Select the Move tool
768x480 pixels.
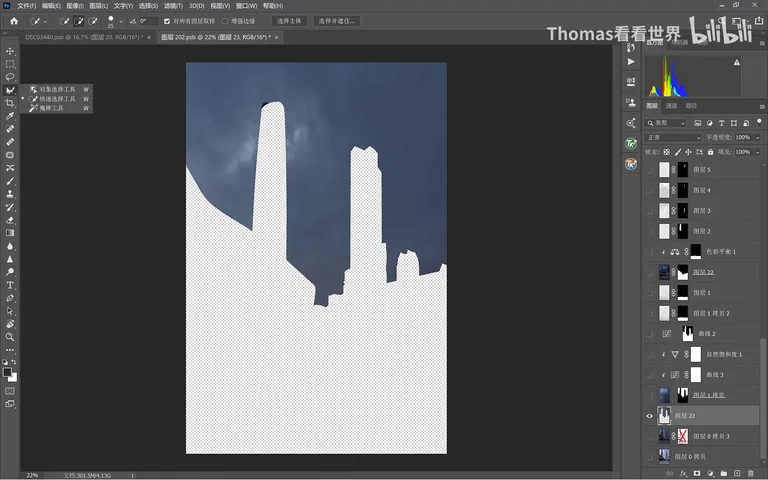click(10, 51)
